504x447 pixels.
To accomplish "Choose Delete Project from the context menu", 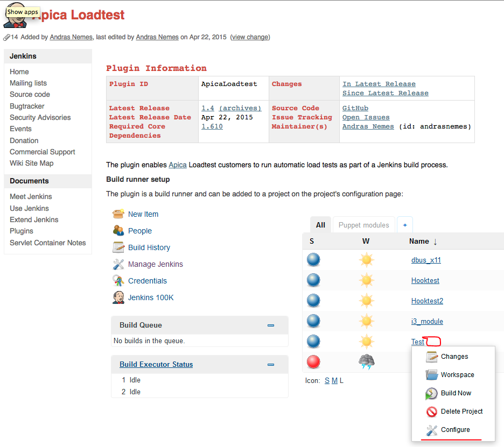I will pyautogui.click(x=461, y=411).
